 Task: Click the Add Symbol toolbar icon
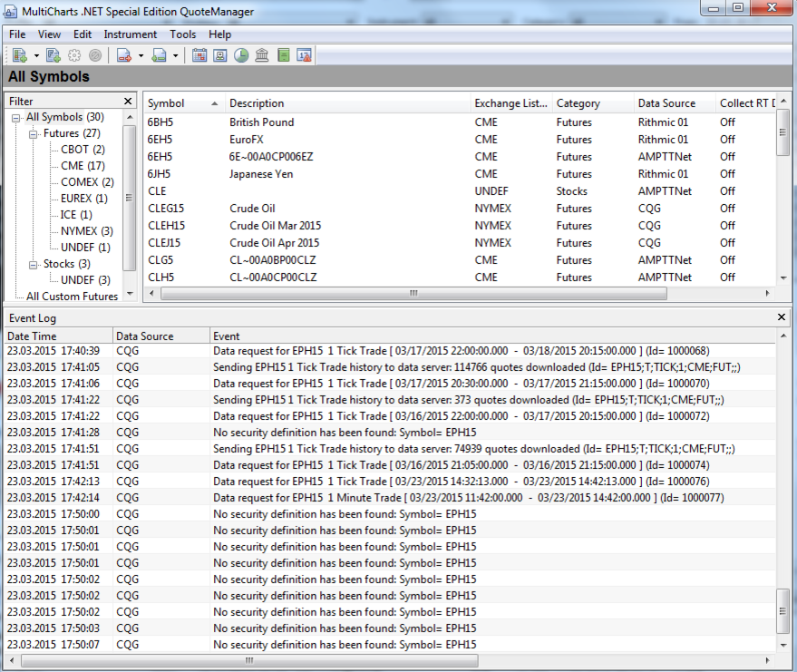click(20, 55)
